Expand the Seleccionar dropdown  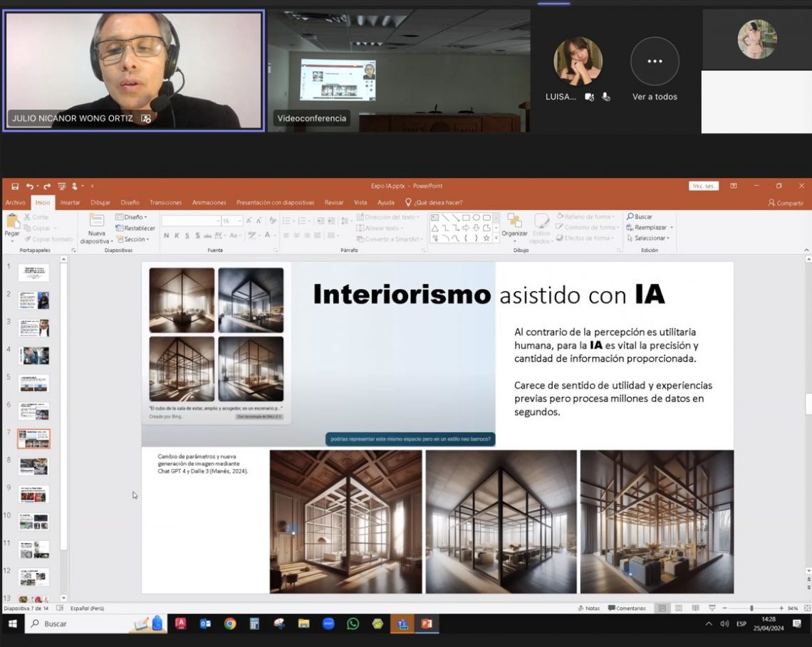(x=650, y=238)
